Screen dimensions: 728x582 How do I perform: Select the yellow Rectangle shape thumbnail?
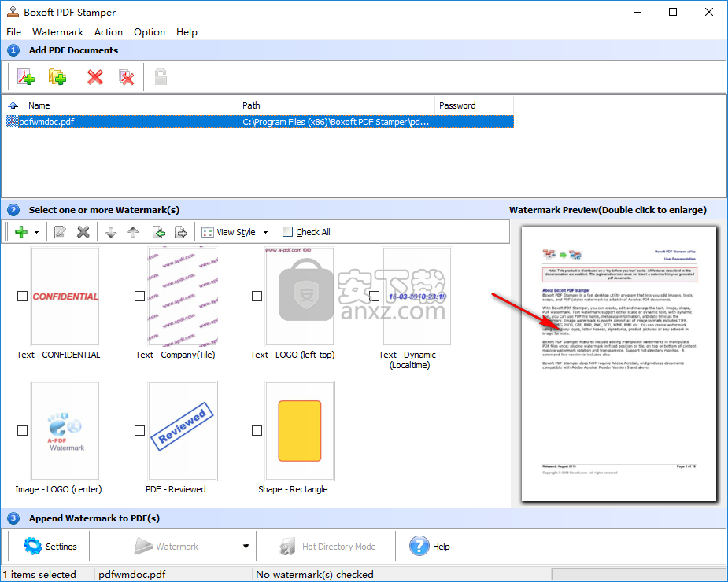click(x=300, y=431)
